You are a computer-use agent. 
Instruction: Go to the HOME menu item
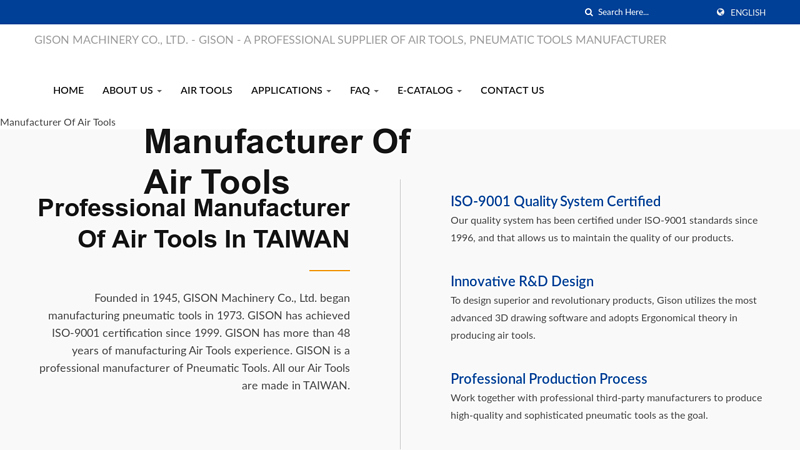coord(68,90)
